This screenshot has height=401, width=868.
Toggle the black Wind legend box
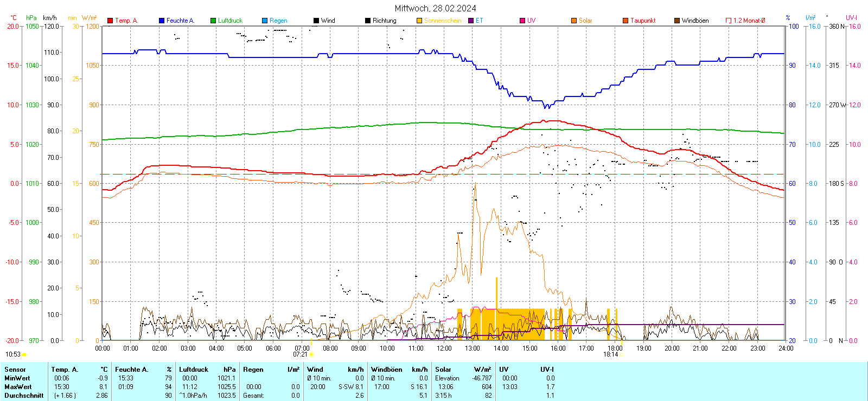pyautogui.click(x=316, y=21)
